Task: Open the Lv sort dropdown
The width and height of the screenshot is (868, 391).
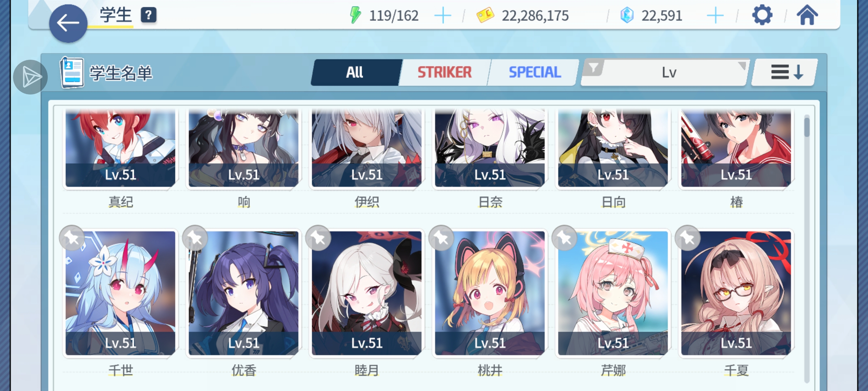Action: 669,72
